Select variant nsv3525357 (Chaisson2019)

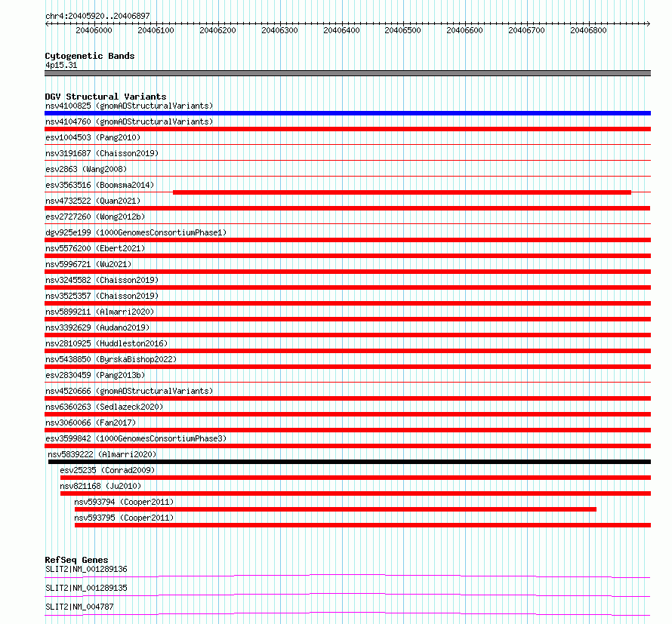pos(102,296)
